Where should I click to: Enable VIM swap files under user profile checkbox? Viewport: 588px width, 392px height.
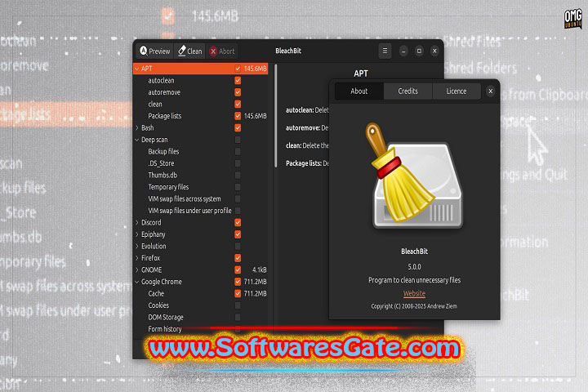click(238, 211)
